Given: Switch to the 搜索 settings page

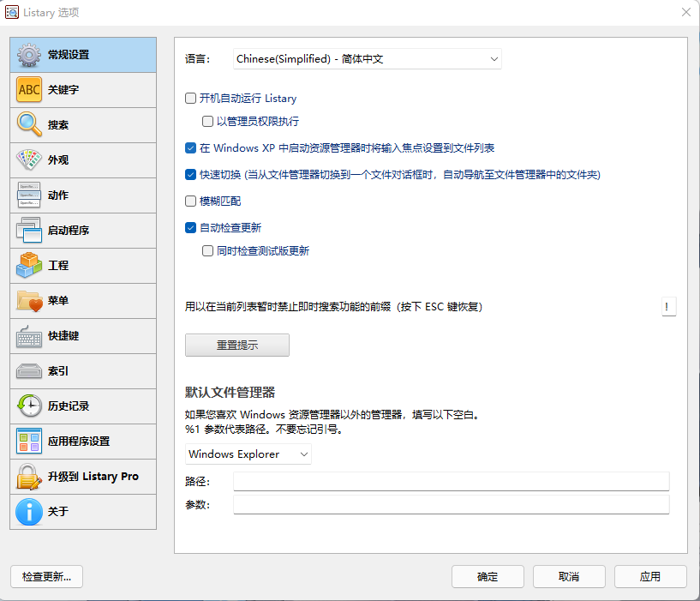Looking at the screenshot, I should coord(83,124).
